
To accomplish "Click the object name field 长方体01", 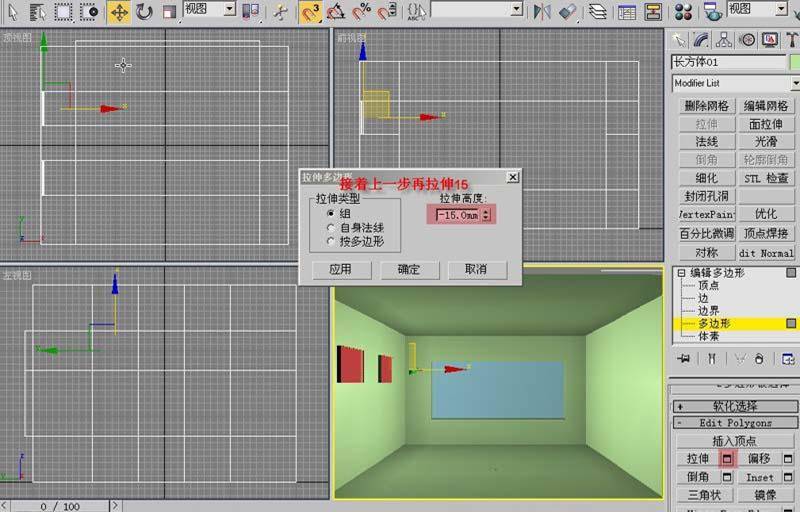I will pos(728,62).
